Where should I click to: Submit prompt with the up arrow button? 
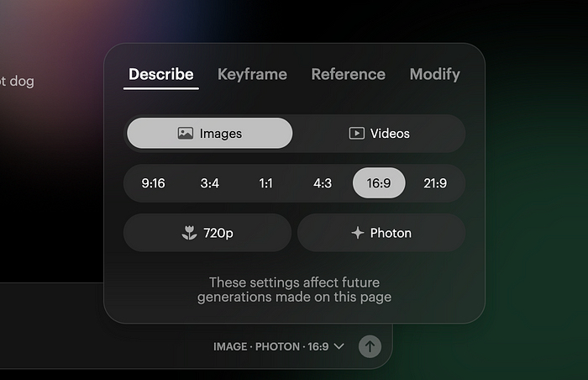(370, 346)
